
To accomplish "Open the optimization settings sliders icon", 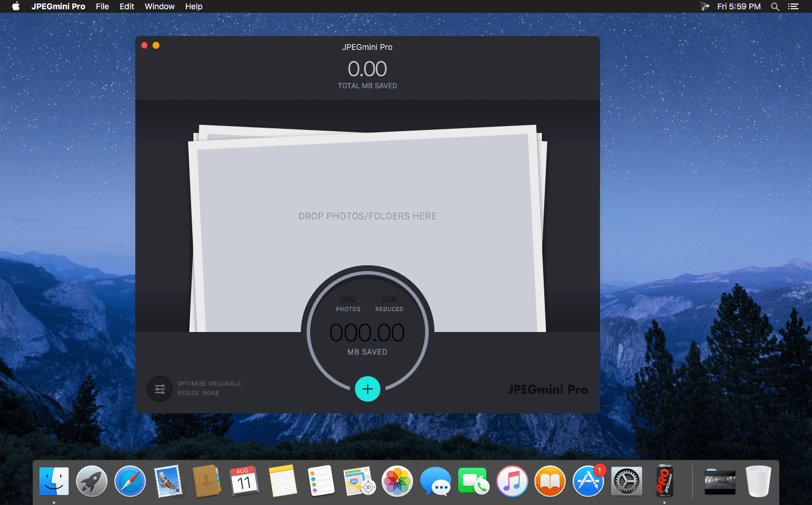I will click(160, 389).
